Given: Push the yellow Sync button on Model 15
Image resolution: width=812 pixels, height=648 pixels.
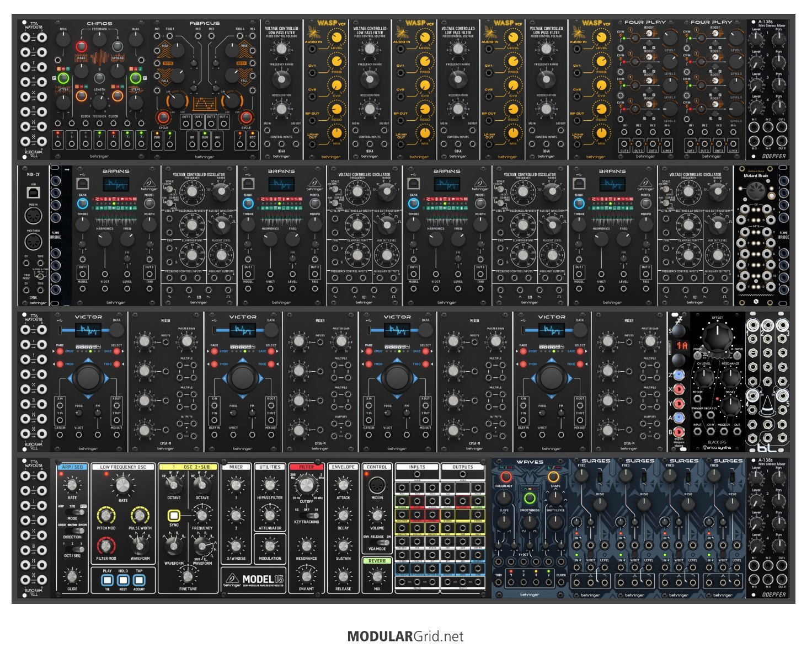Looking at the screenshot, I should pyautogui.click(x=174, y=516).
